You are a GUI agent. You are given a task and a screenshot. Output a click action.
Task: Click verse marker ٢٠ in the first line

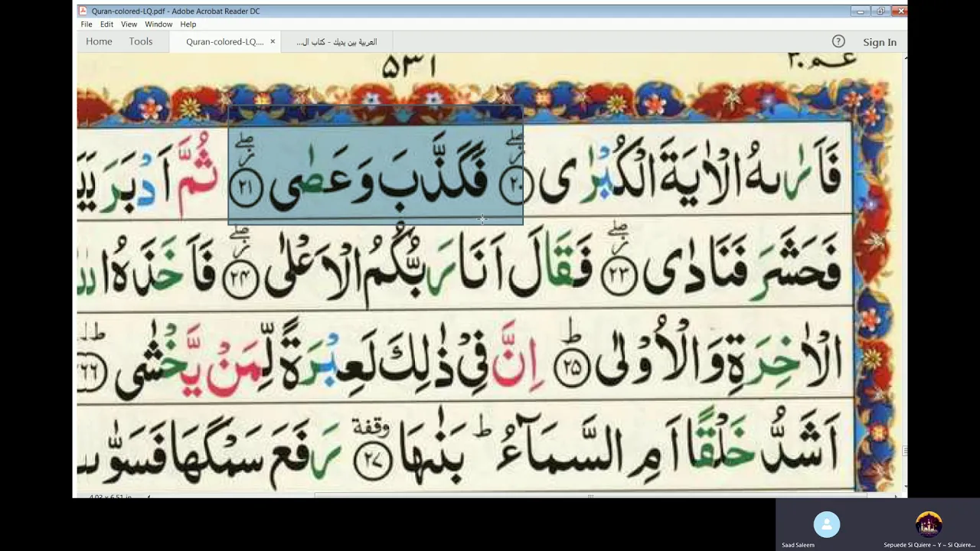[x=517, y=186]
